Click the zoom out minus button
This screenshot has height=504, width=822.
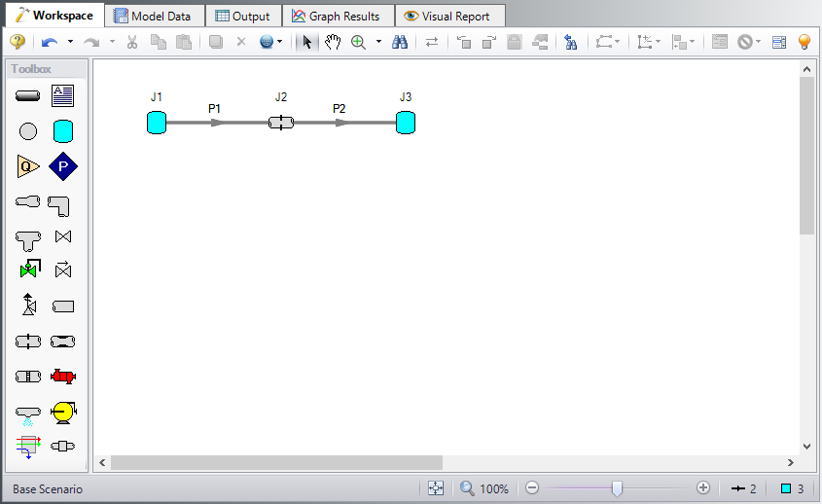click(531, 488)
